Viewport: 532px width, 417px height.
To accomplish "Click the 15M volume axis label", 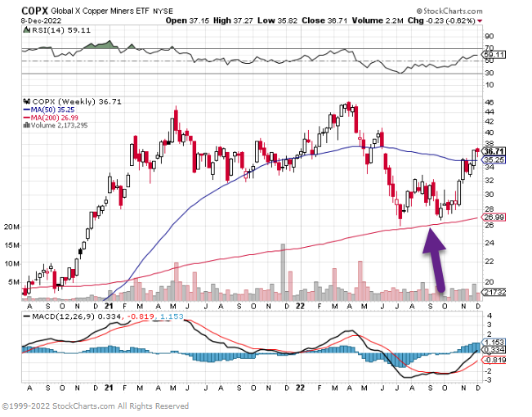I will click(11, 245).
